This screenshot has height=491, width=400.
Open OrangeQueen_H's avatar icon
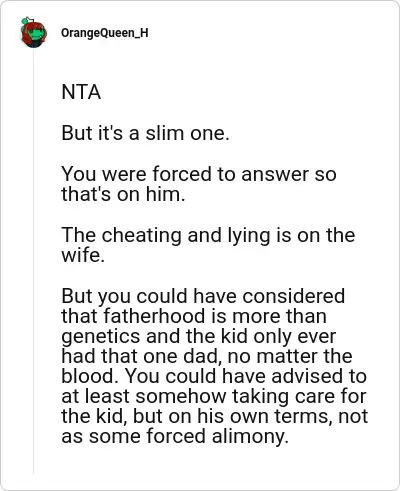[x=33, y=32]
